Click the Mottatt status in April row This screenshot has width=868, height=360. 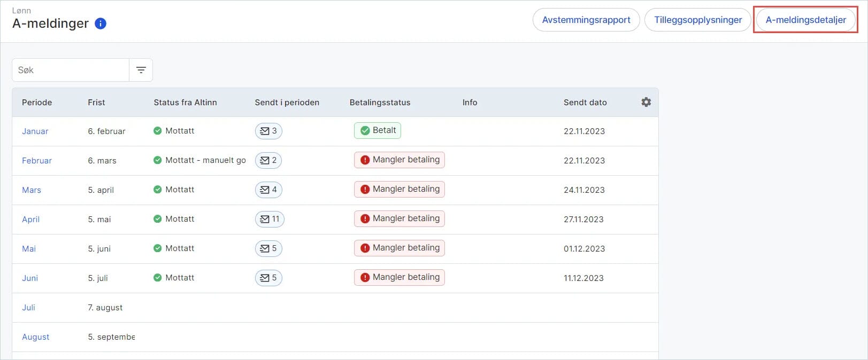click(174, 219)
